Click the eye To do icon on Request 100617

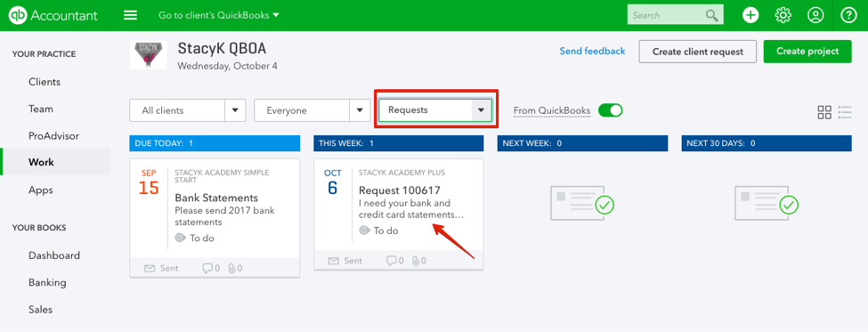point(364,231)
